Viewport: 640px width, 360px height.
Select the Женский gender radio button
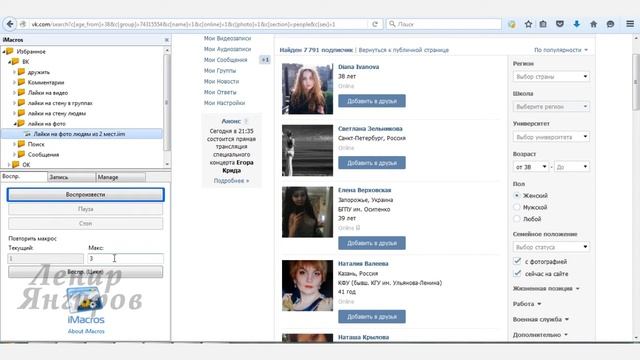click(x=517, y=196)
